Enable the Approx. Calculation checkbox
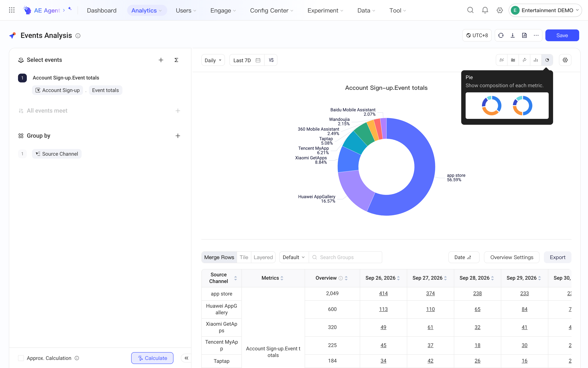 (x=21, y=358)
